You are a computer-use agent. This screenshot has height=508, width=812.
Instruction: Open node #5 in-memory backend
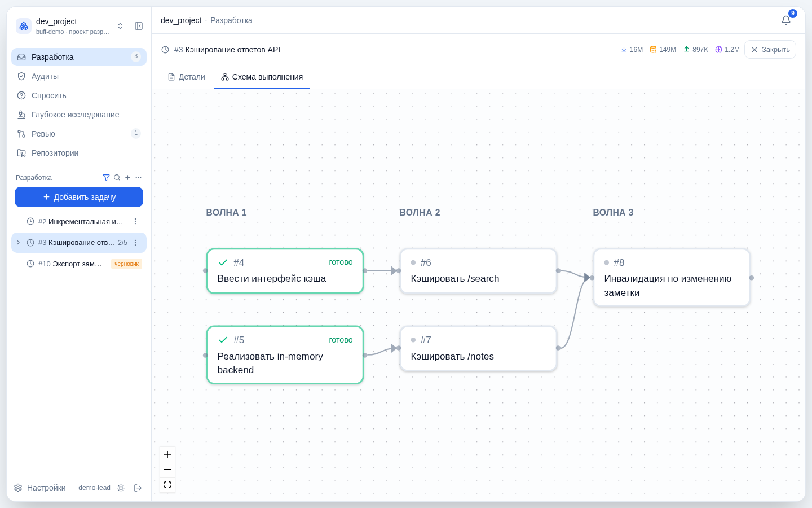(285, 355)
